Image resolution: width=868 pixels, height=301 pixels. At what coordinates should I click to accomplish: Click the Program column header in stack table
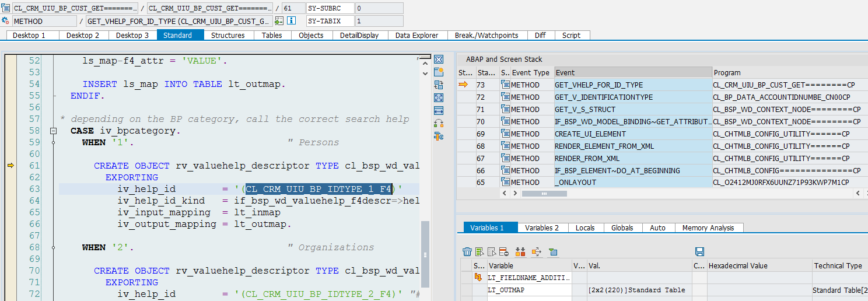tap(790, 72)
